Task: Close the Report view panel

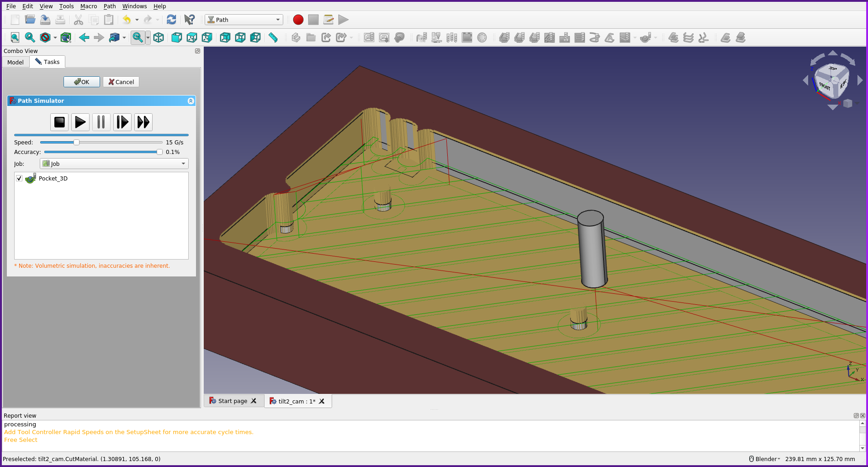Action: tap(863, 415)
